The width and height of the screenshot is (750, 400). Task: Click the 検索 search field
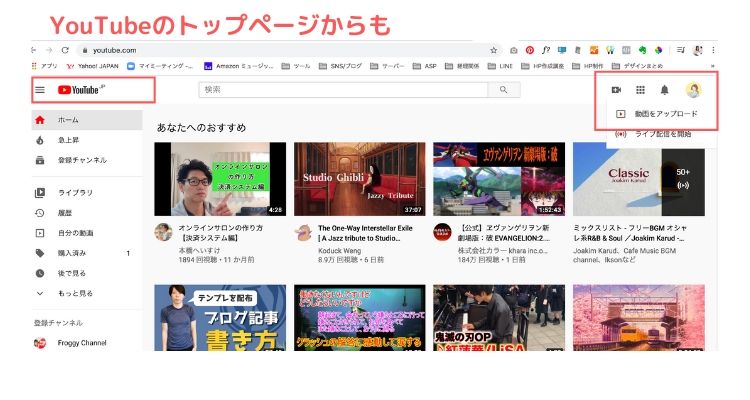pyautogui.click(x=343, y=89)
